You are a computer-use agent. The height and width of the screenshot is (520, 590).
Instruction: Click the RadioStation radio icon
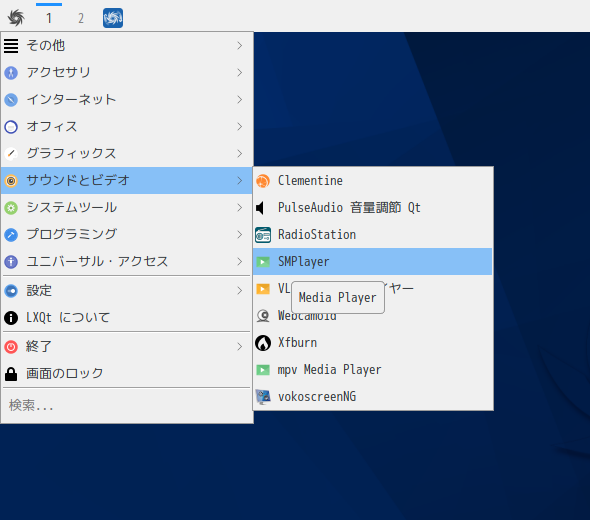pyautogui.click(x=263, y=235)
